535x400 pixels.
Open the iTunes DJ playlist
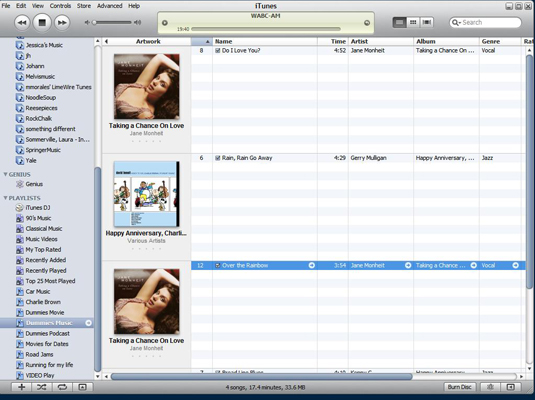pos(38,208)
